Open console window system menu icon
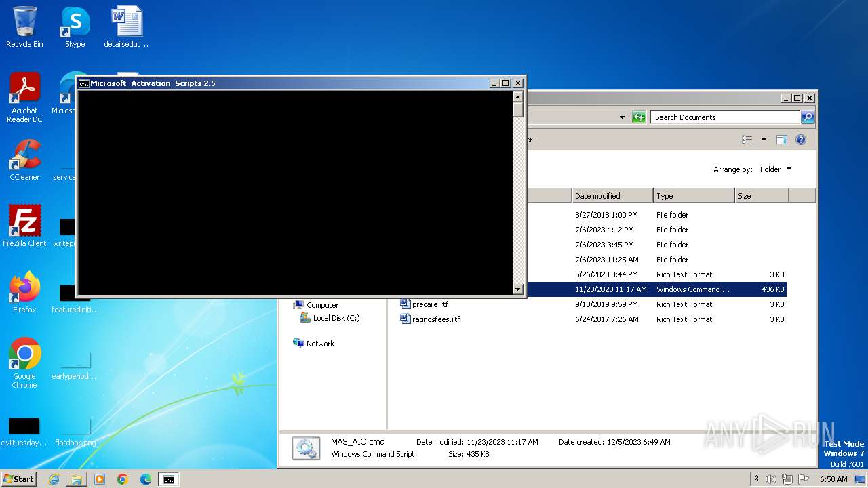Screen dimensions: 868x488 tap(84, 83)
